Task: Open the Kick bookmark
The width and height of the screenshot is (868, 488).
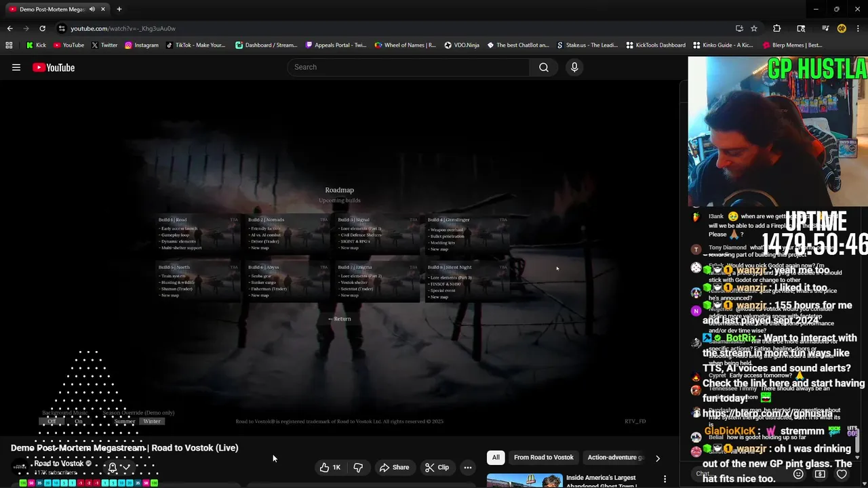Action: [36, 45]
